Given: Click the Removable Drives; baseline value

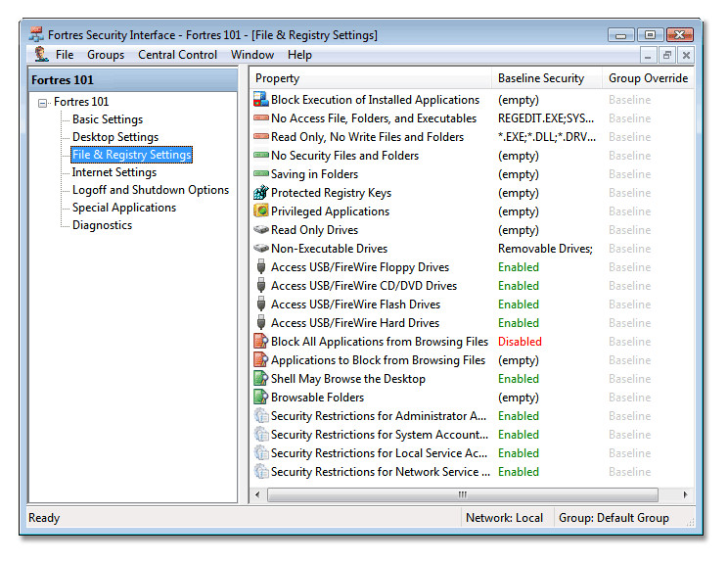Looking at the screenshot, I should click(545, 249).
